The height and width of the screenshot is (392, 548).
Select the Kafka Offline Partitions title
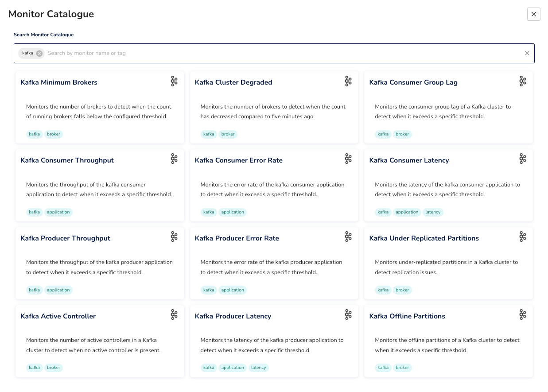[x=407, y=316]
